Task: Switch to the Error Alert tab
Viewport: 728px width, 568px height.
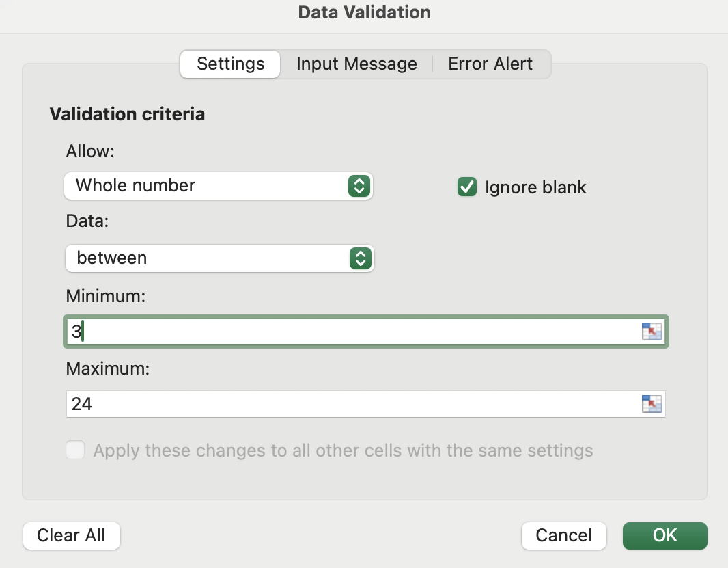Action: pos(490,64)
